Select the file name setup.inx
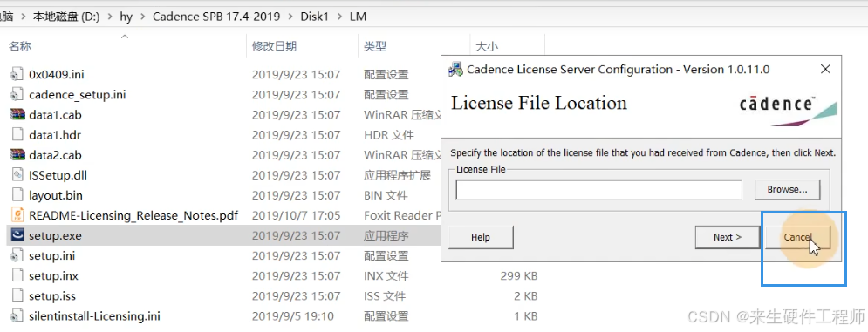The image size is (868, 332). (54, 275)
